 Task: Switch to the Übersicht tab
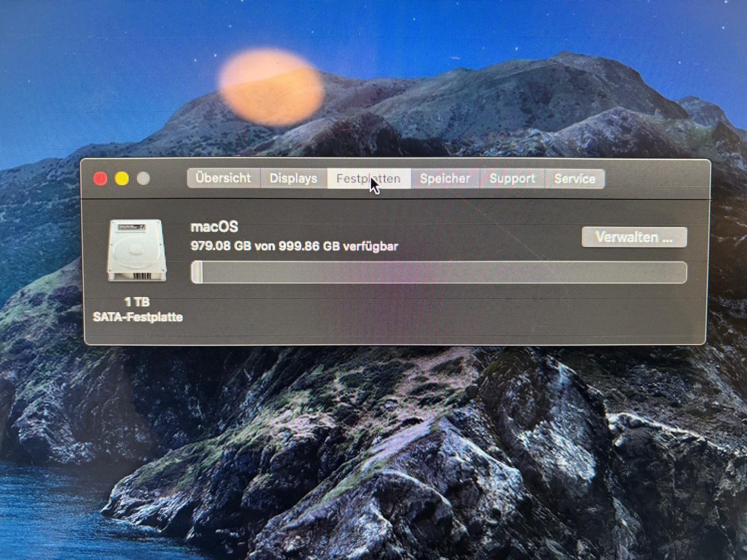coord(223,178)
